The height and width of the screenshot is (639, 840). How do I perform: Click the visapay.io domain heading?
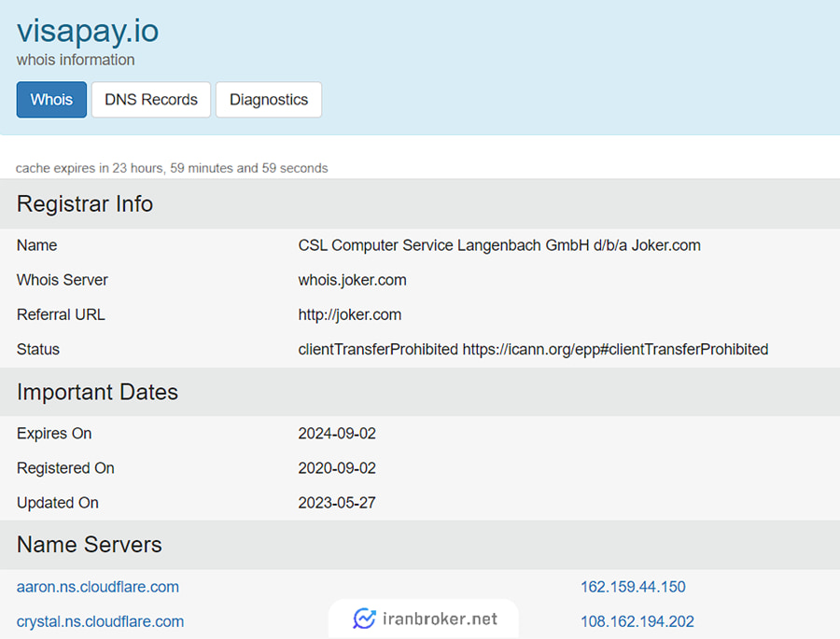(x=88, y=31)
